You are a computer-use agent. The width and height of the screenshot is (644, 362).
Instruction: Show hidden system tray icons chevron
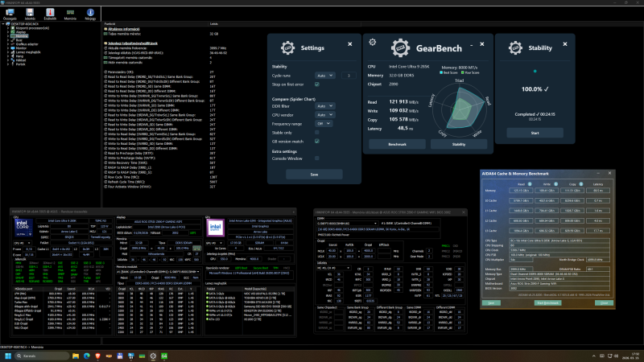click(593, 356)
